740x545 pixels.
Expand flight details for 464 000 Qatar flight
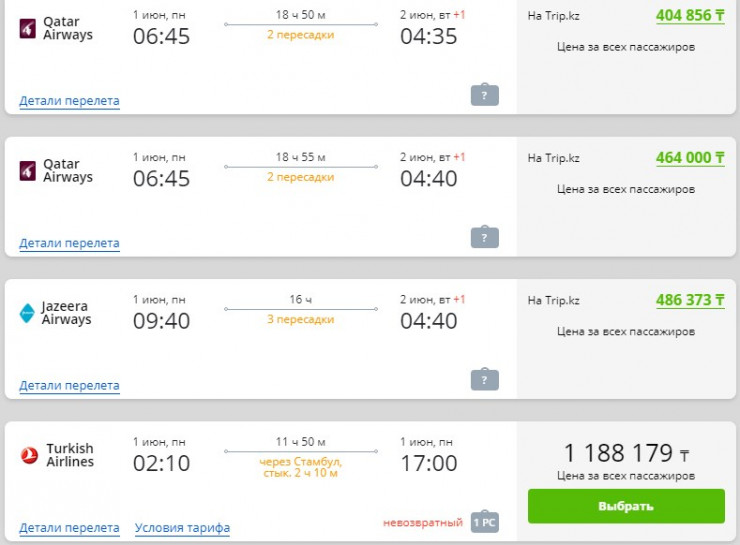tap(69, 243)
